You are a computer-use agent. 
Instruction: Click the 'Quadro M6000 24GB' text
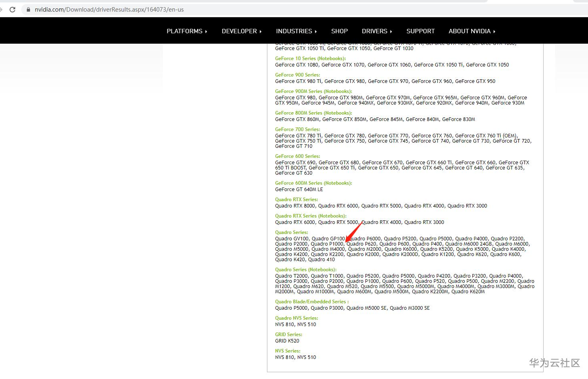pos(469,244)
